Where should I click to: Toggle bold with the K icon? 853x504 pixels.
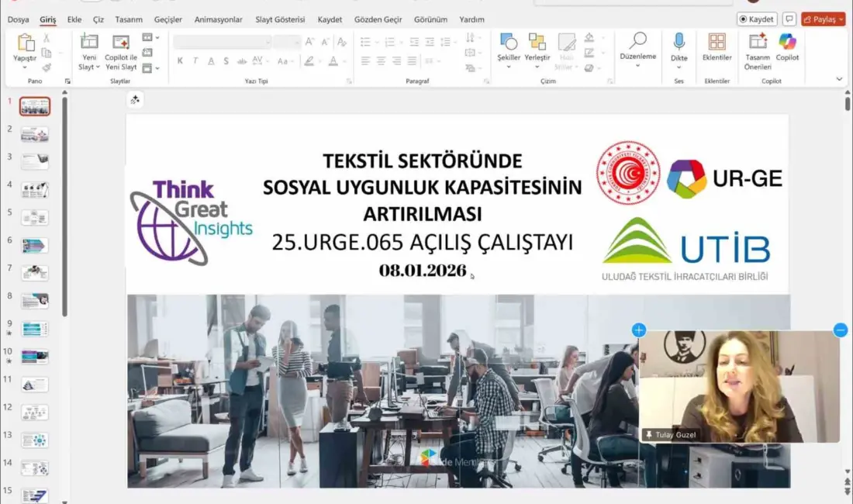click(x=180, y=60)
